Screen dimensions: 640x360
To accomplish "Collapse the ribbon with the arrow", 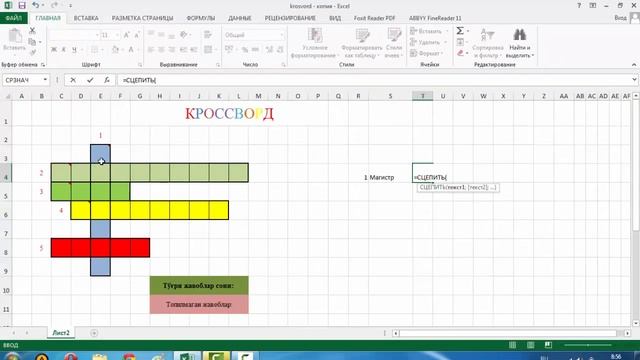I will point(634,64).
